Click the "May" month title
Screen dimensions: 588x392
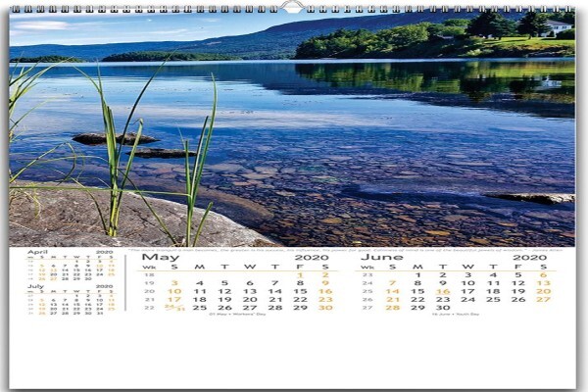160,258
